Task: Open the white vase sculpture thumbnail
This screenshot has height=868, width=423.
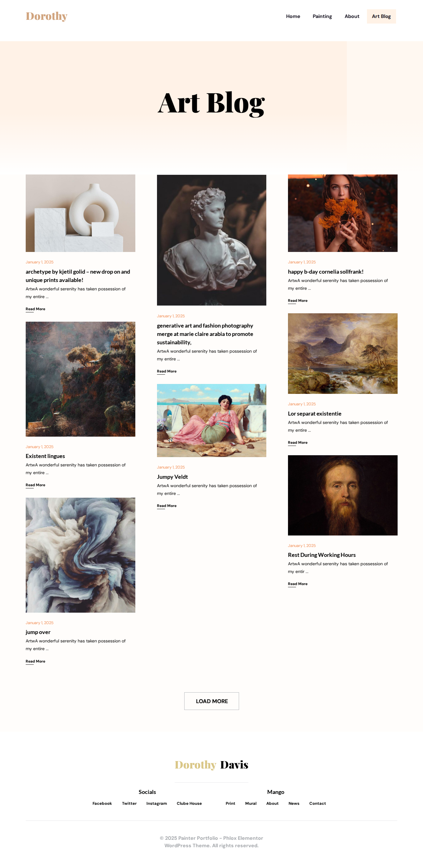Action: pyautogui.click(x=80, y=213)
